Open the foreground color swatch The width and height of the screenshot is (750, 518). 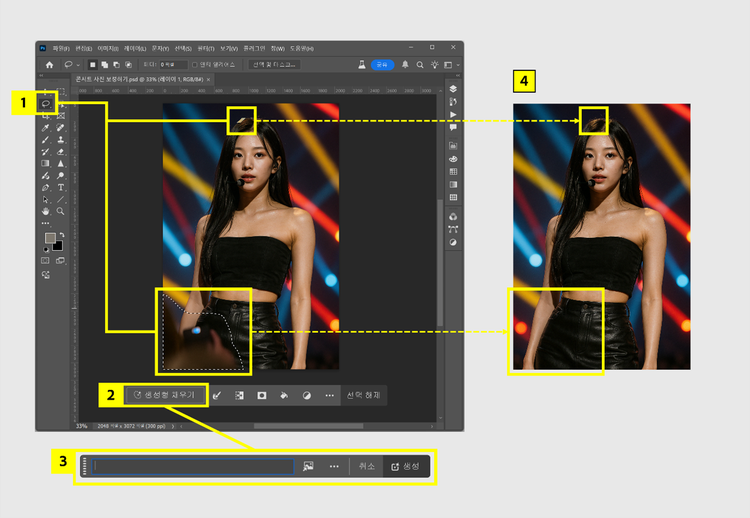click(x=50, y=237)
